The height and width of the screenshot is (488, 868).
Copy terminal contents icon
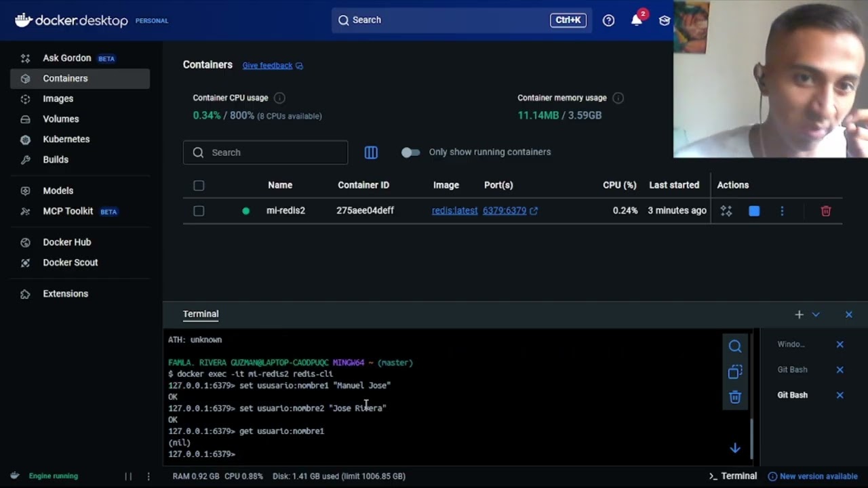pyautogui.click(x=735, y=371)
